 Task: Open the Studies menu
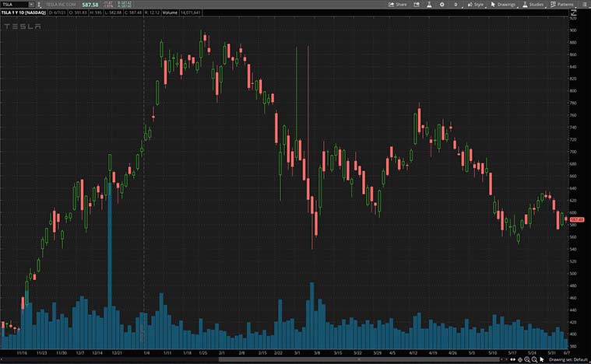point(533,5)
